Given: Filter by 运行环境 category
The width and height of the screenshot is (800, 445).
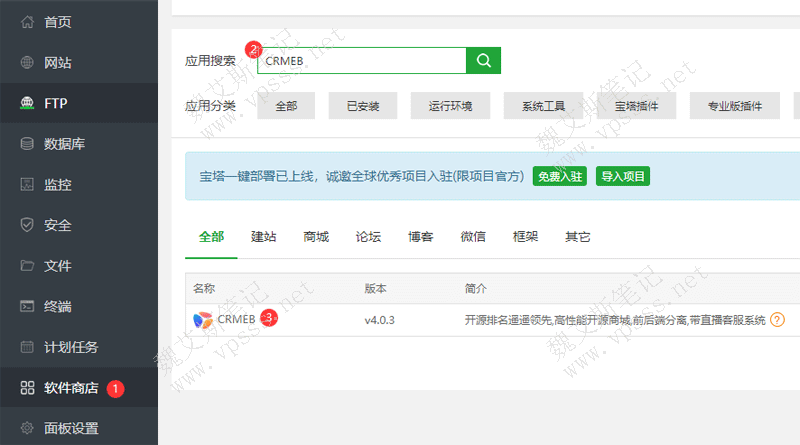Looking at the screenshot, I should click(x=451, y=106).
